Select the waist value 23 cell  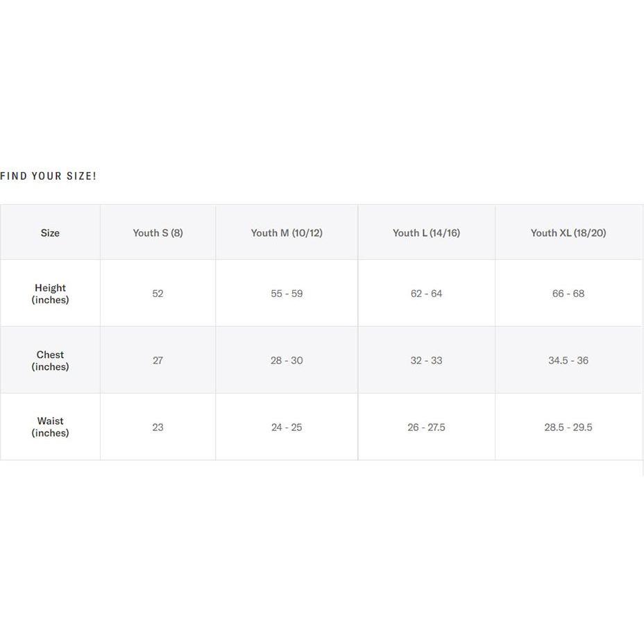158,427
